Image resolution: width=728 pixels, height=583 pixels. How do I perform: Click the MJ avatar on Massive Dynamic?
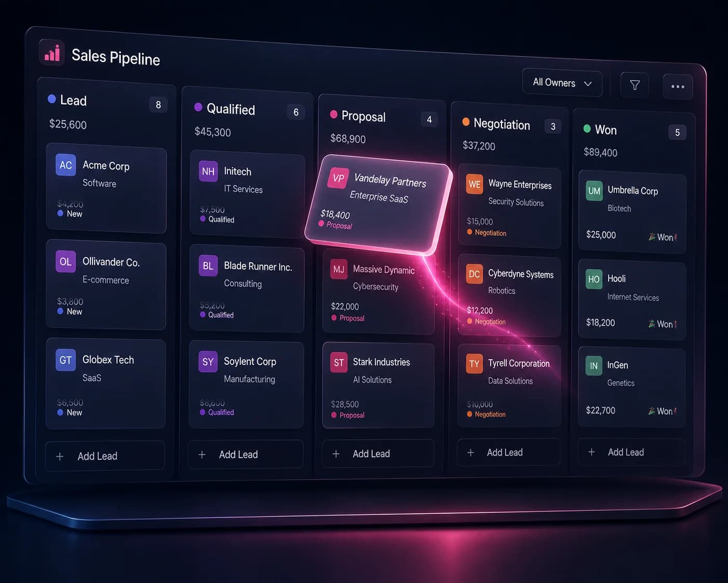(x=339, y=269)
